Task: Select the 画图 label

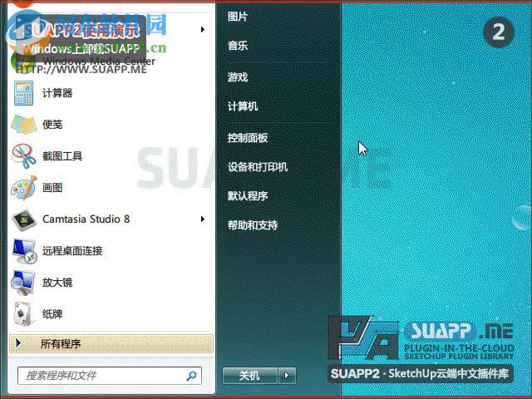Action: [52, 188]
